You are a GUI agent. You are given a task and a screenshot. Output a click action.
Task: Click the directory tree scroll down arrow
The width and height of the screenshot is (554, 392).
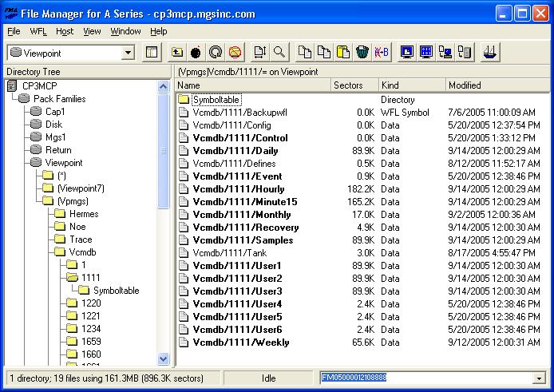pos(164,359)
